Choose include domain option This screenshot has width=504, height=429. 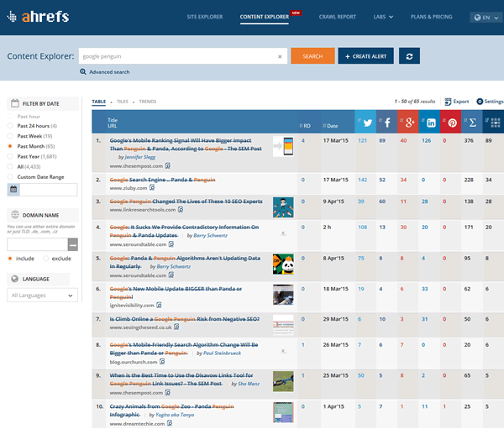click(x=10, y=259)
